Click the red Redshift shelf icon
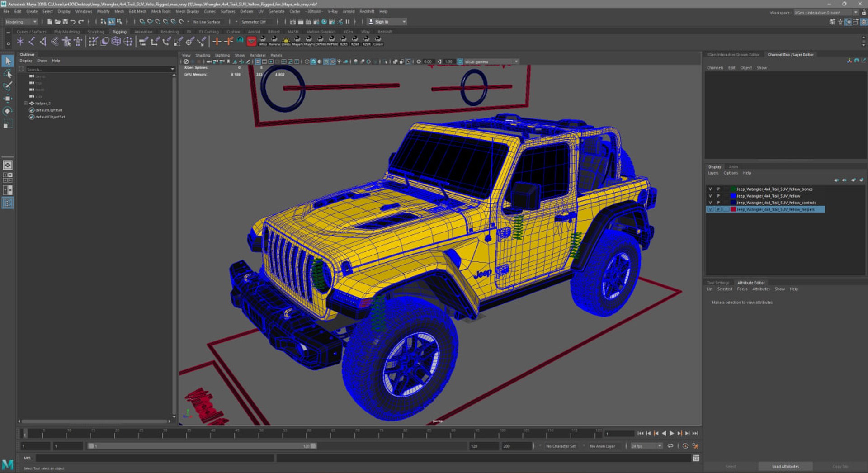 pyautogui.click(x=252, y=42)
